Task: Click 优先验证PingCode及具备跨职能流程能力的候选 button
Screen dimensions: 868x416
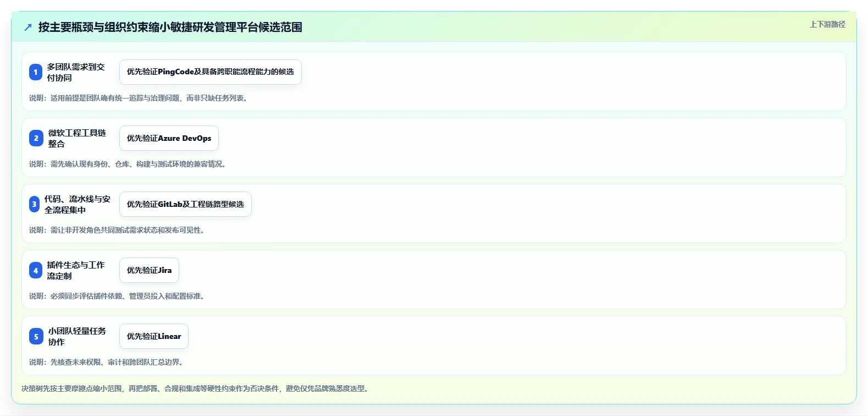Action: click(x=211, y=72)
